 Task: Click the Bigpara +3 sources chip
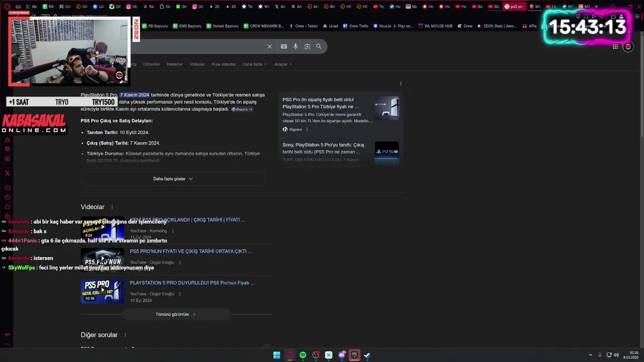[242, 109]
